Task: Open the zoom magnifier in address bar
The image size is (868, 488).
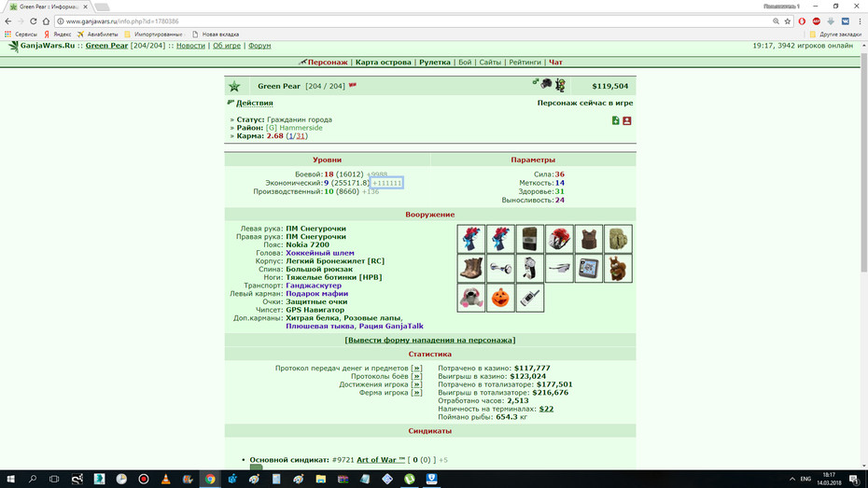Action: pos(776,21)
